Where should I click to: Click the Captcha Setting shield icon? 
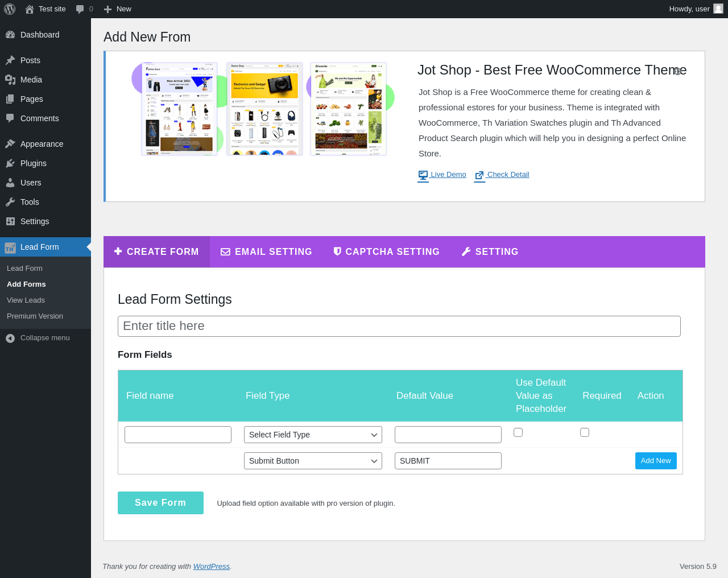337,251
